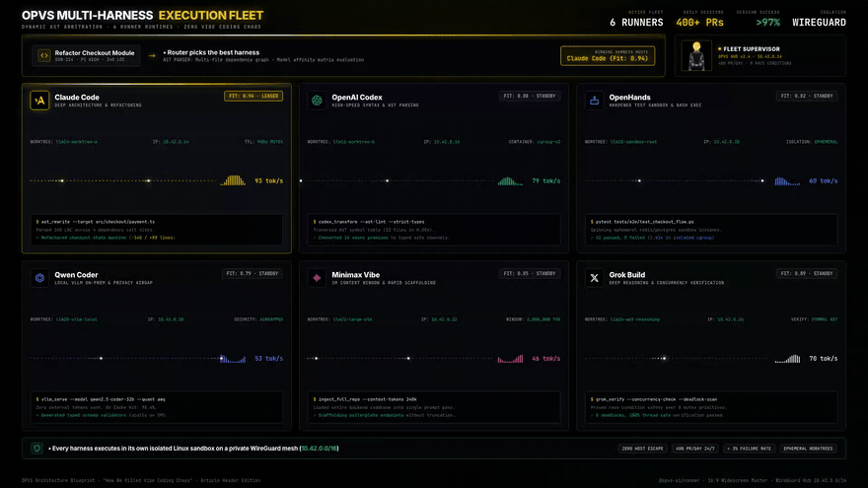This screenshot has height=488, width=868.
Task: Select the FIT 0.94 LEASED badge
Action: 253,96
